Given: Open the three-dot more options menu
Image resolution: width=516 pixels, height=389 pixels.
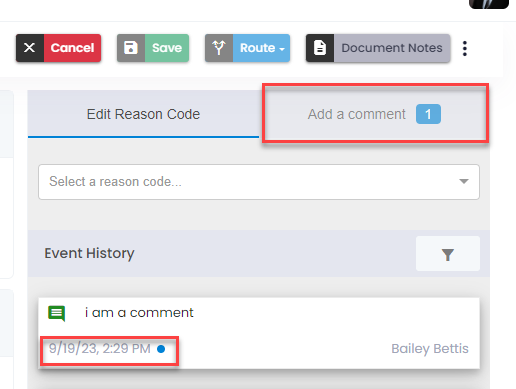Looking at the screenshot, I should [465, 49].
